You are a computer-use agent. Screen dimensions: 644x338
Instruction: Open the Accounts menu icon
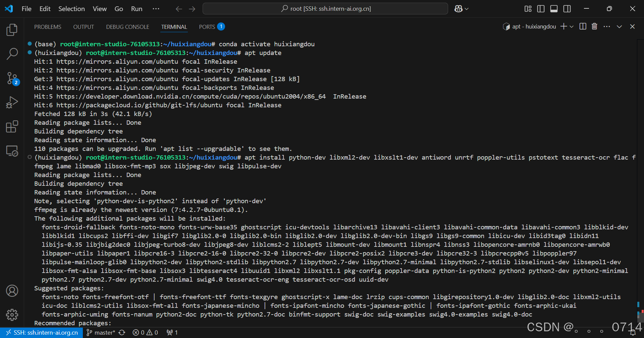12,291
